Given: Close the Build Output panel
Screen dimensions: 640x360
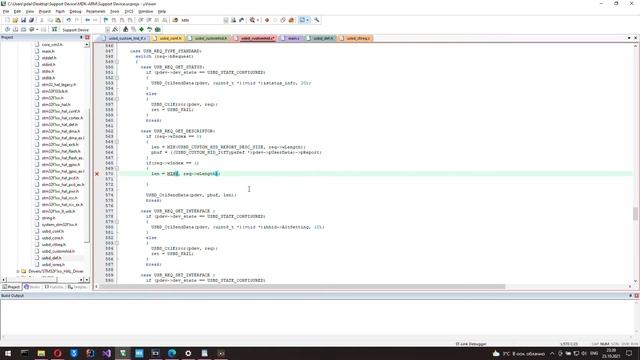Looking at the screenshot, I should pyautogui.click(x=636, y=296).
